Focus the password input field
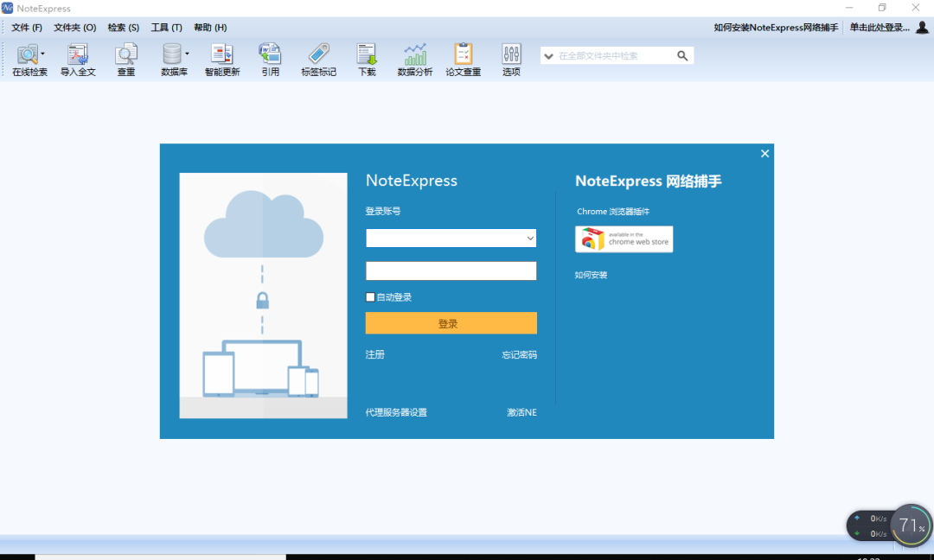 coord(451,270)
